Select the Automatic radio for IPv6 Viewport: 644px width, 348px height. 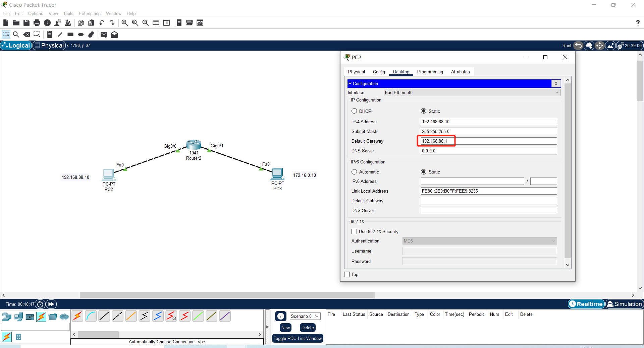pyautogui.click(x=354, y=172)
